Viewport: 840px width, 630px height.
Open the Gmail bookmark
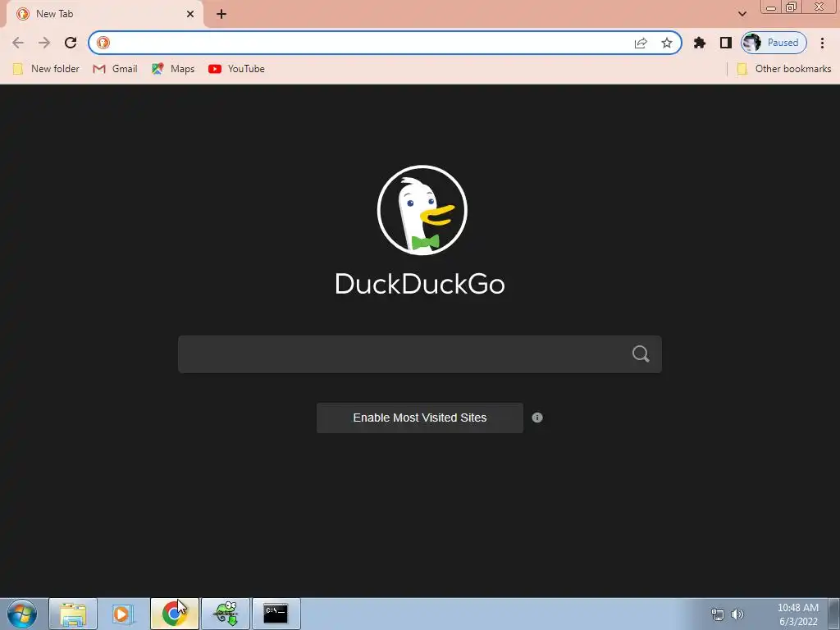(x=115, y=69)
